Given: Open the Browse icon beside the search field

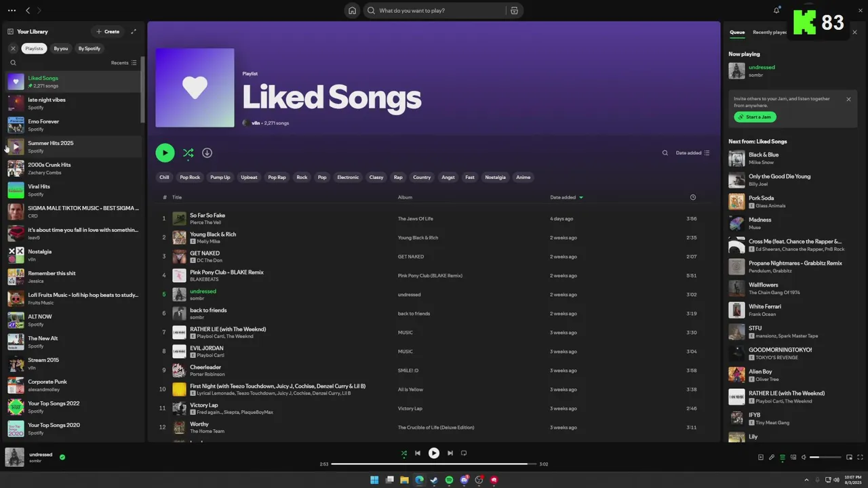Looking at the screenshot, I should click(514, 10).
